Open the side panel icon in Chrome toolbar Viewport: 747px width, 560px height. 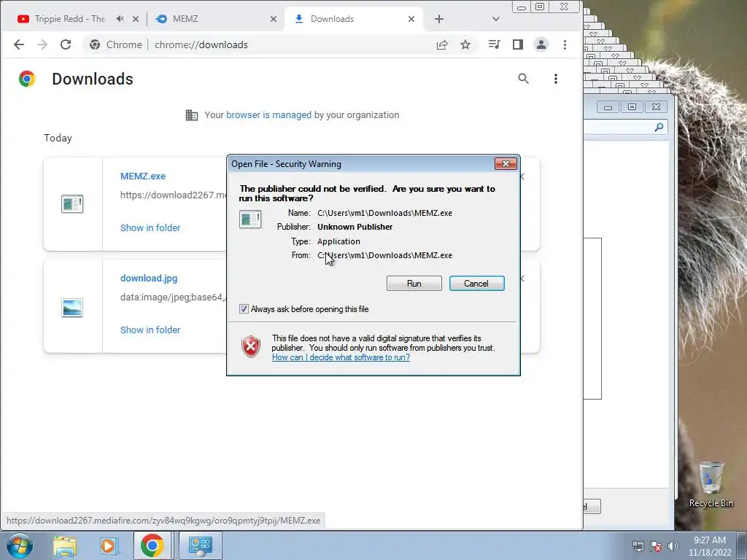(x=518, y=44)
